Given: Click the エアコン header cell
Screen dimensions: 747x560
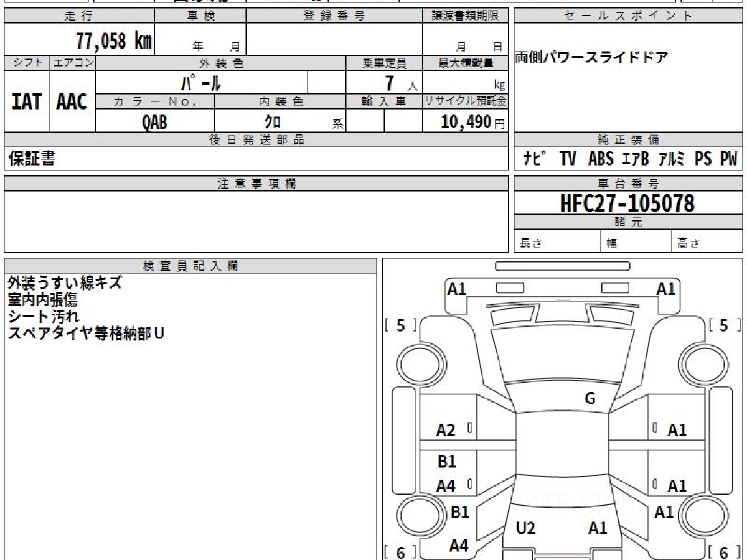Looking at the screenshot, I should tap(73, 63).
